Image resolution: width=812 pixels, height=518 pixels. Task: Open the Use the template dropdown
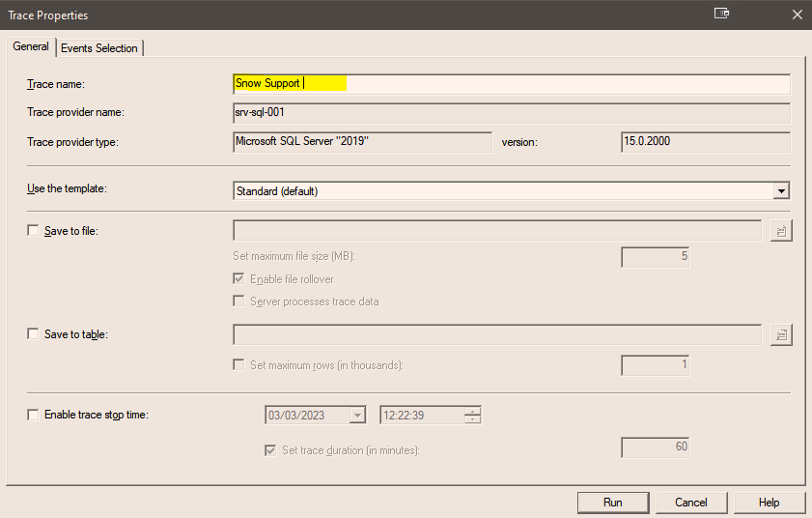[781, 190]
